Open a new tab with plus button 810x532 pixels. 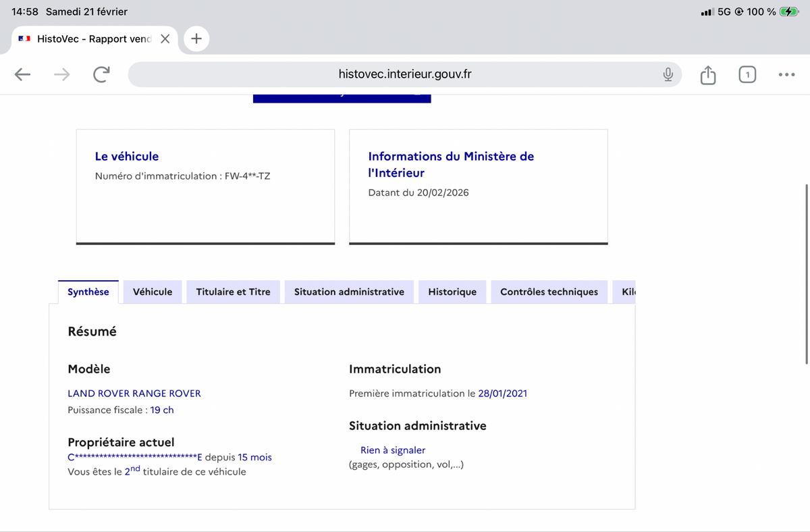point(196,38)
